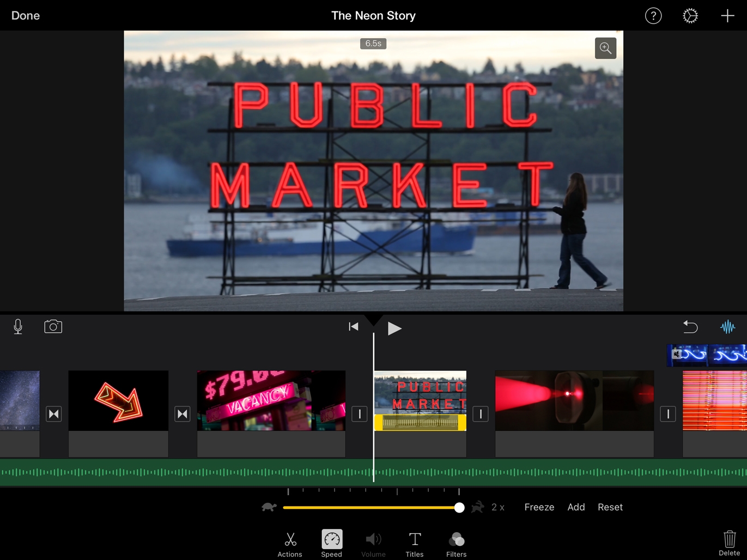Play the video preview

pos(394,328)
